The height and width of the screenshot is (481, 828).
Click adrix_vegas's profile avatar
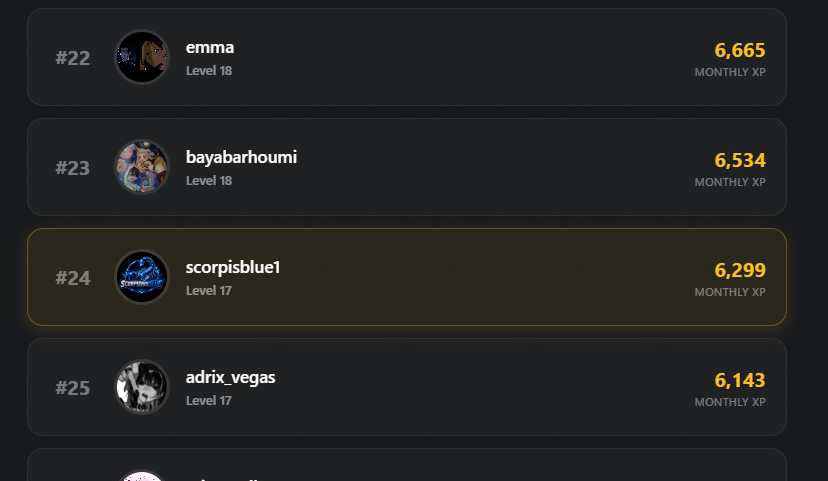(142, 387)
